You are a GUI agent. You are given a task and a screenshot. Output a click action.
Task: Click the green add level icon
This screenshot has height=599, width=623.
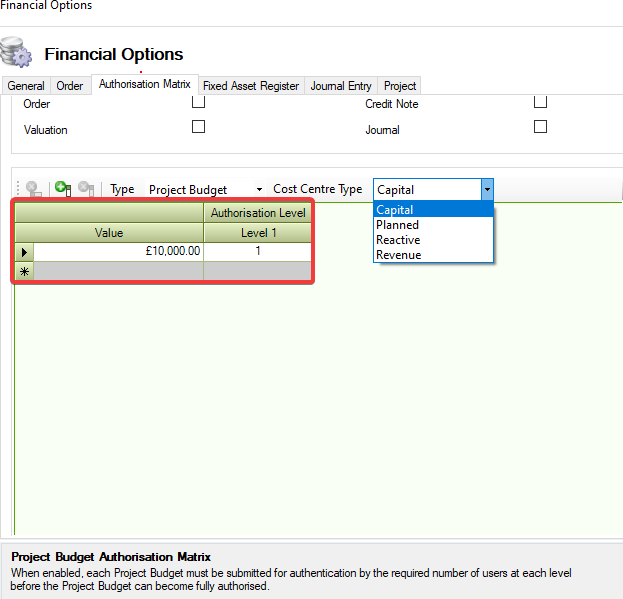tap(62, 188)
